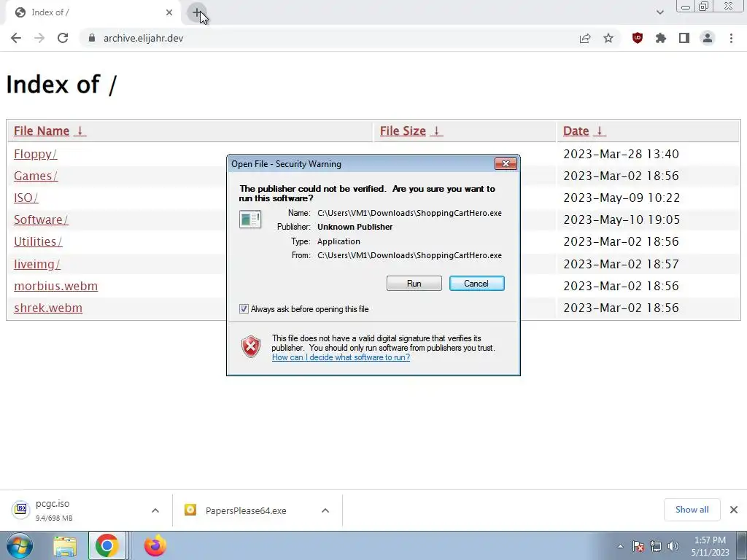Open 'How can I decide what software to run?'
The height and width of the screenshot is (560, 747).
(341, 357)
